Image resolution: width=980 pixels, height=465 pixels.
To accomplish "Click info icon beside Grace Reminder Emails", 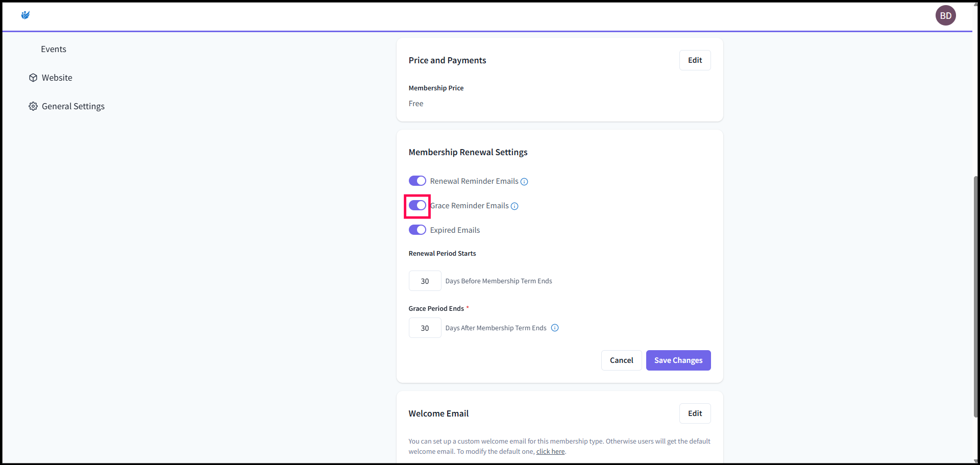I will pos(514,206).
